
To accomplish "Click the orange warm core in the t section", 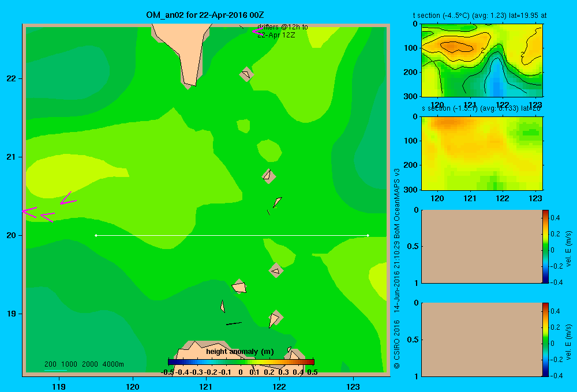I will pos(456,46).
